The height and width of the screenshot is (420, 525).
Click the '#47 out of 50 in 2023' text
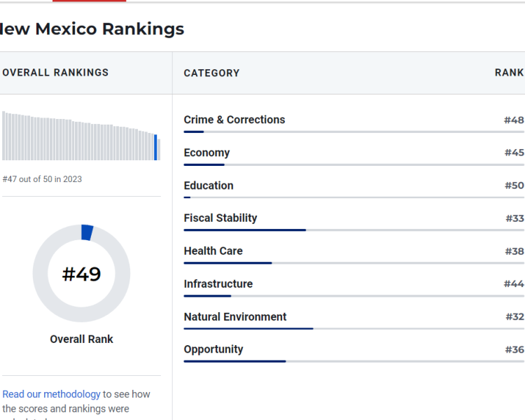point(42,179)
